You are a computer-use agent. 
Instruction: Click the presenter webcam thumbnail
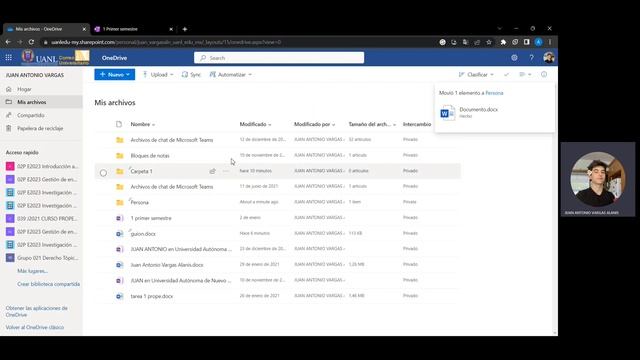tap(598, 180)
